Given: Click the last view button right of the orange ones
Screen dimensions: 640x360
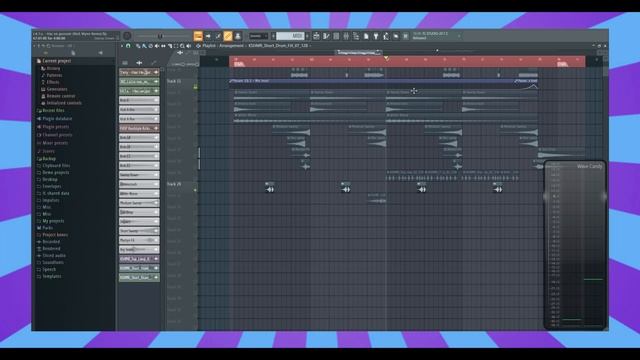Looking at the screenshot, I should click(238, 36).
